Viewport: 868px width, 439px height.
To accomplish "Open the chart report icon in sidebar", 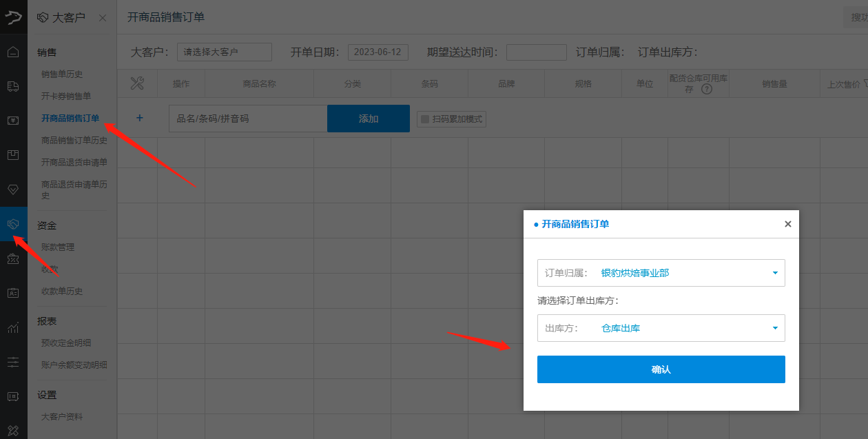I will (x=13, y=327).
